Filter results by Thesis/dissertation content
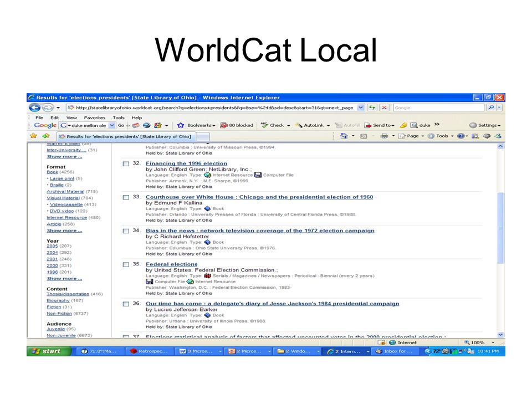 (x=68, y=294)
